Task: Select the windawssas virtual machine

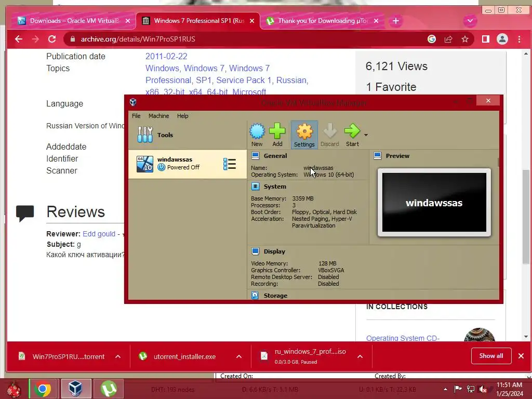Action: (187, 164)
